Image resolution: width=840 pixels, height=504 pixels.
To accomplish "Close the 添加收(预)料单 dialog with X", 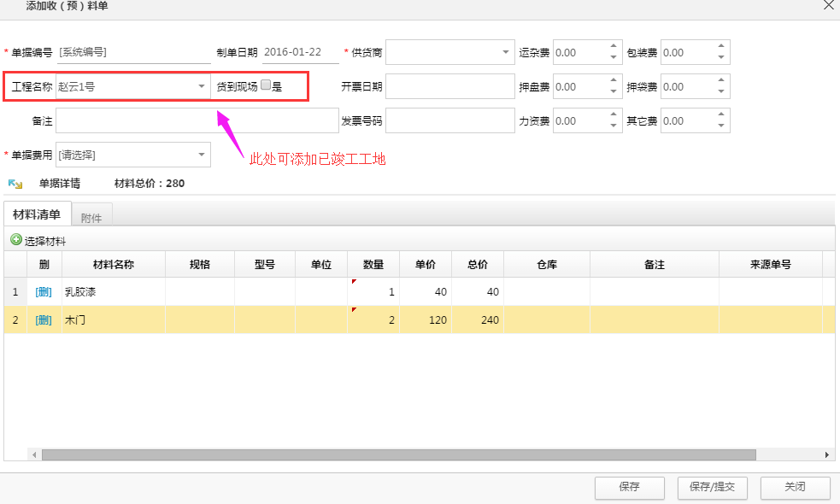I will (829, 6).
